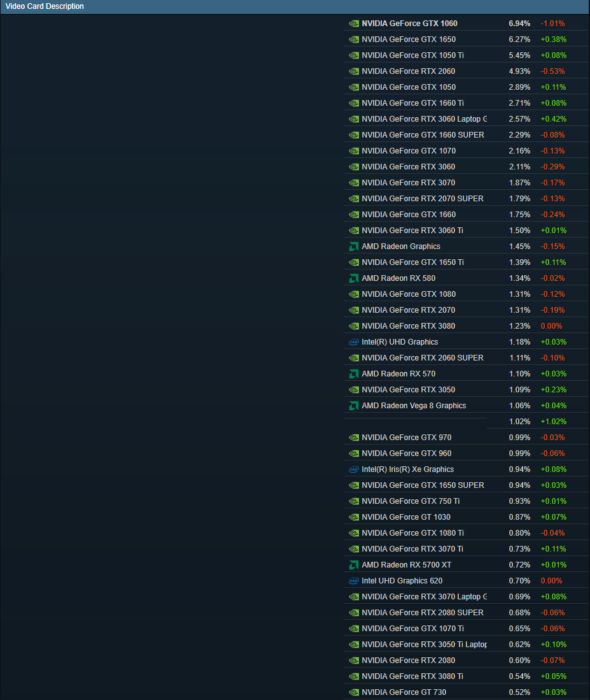Screen dimensions: 590x700
Task: Click the -1.01% change value
Action: tap(552, 24)
